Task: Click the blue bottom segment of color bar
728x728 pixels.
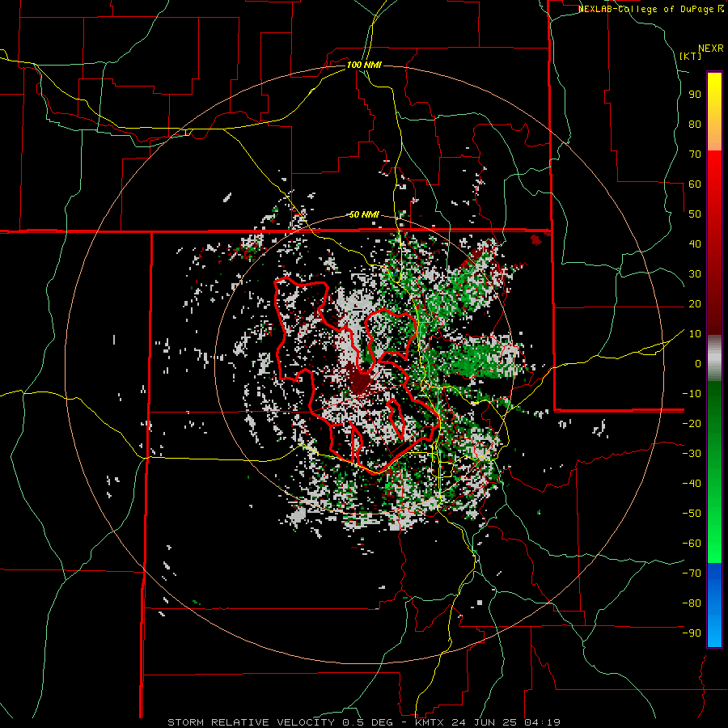Action: click(714, 604)
